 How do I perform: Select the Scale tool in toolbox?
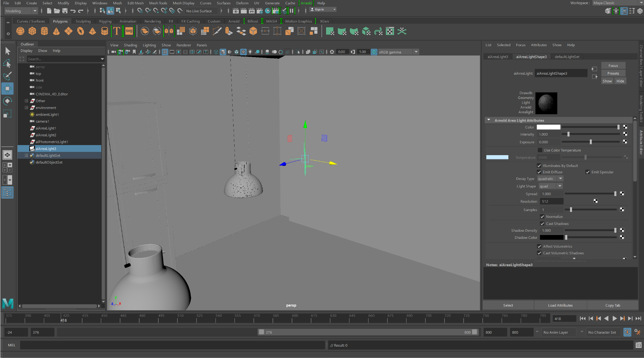click(x=7, y=114)
